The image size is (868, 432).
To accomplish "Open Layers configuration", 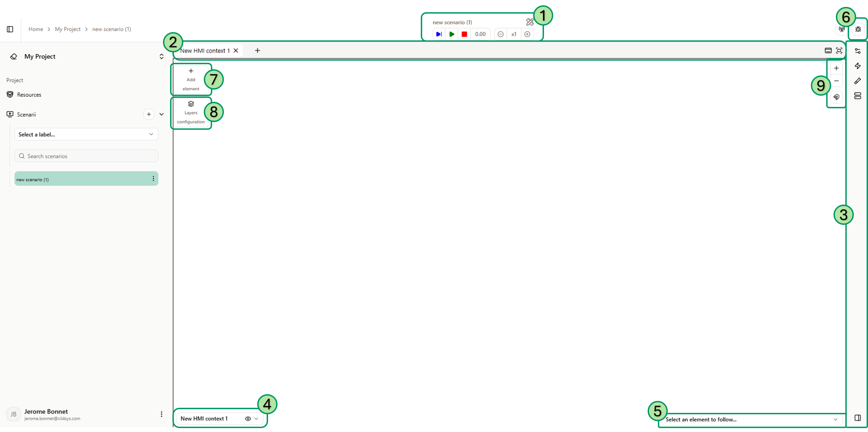I will (x=191, y=113).
